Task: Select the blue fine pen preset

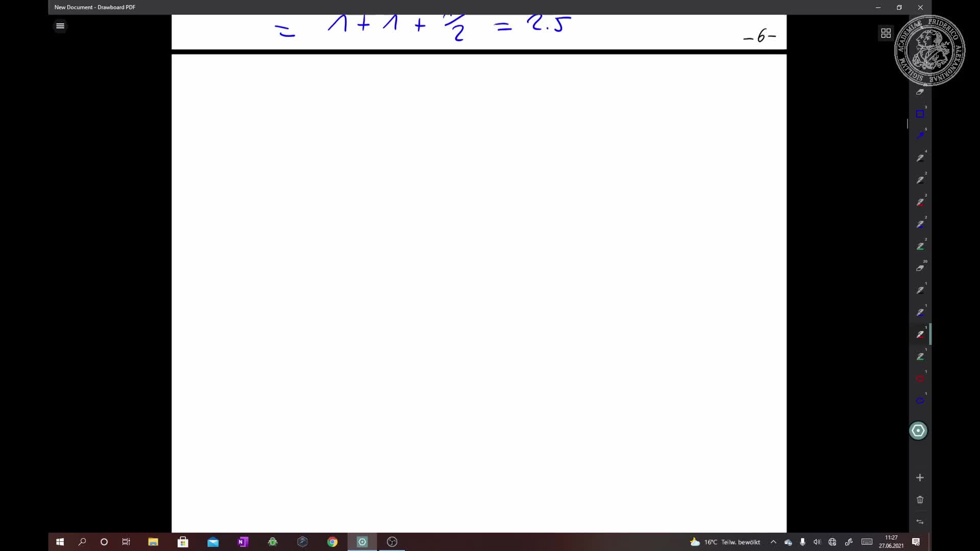Action: pyautogui.click(x=921, y=135)
